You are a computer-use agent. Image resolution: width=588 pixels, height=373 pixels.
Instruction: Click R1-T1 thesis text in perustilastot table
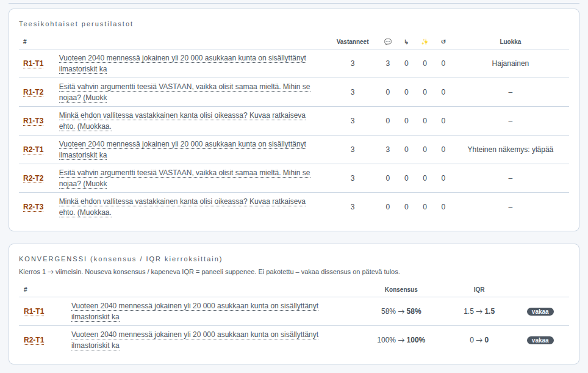182,63
